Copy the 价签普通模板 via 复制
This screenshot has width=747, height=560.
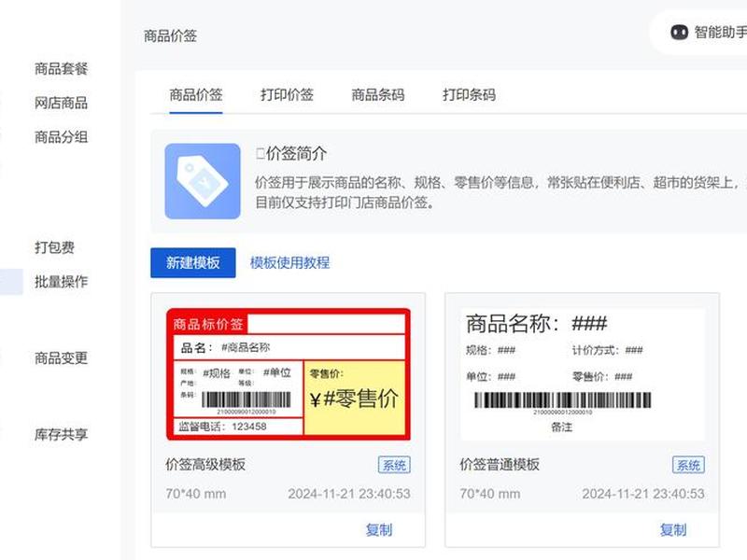(672, 530)
